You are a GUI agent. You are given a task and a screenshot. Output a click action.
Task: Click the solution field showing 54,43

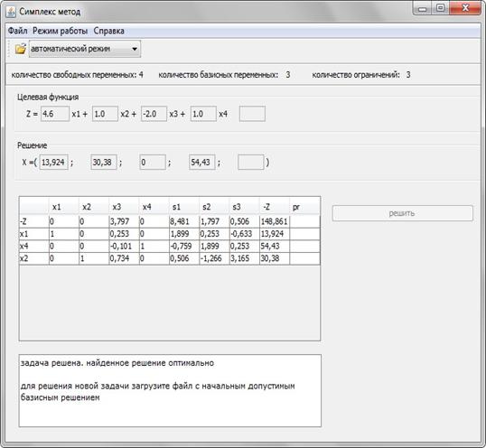202,162
